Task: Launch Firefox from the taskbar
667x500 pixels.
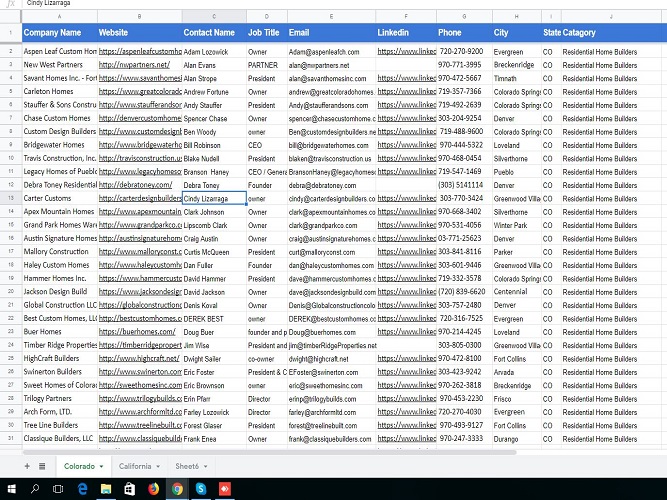Action: (x=153, y=489)
